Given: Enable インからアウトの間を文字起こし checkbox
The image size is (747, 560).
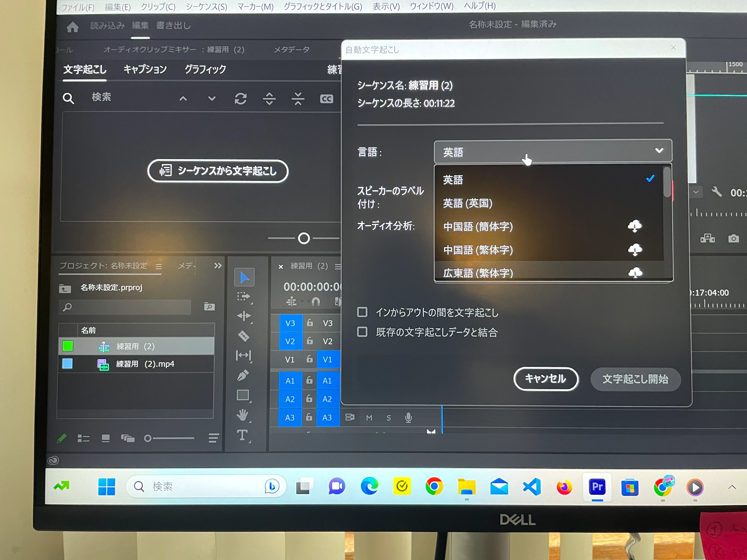Looking at the screenshot, I should pyautogui.click(x=362, y=312).
